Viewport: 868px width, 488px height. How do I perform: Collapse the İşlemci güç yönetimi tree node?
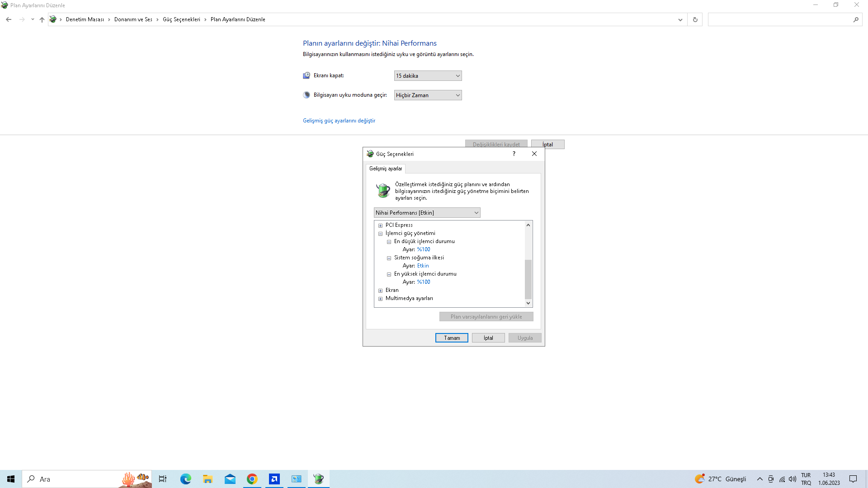click(x=380, y=234)
